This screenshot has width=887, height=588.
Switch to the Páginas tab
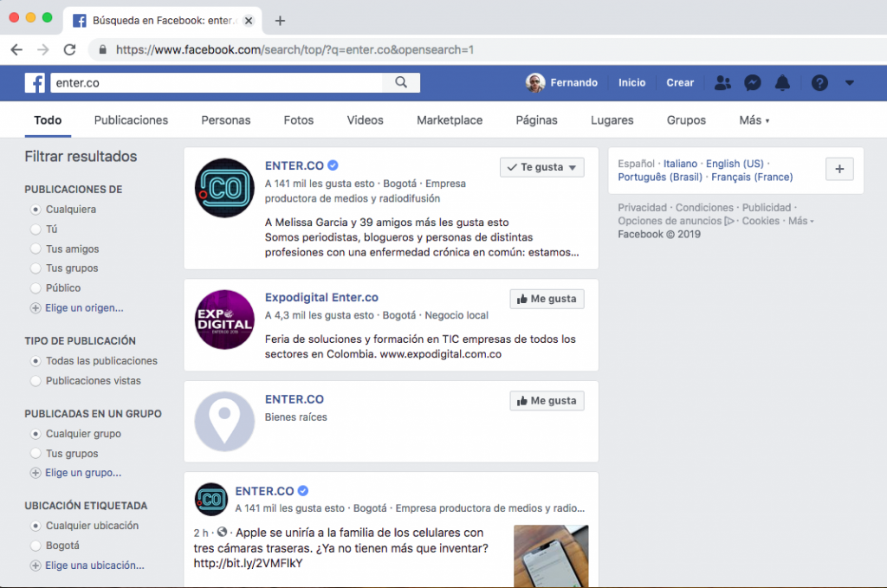point(537,120)
